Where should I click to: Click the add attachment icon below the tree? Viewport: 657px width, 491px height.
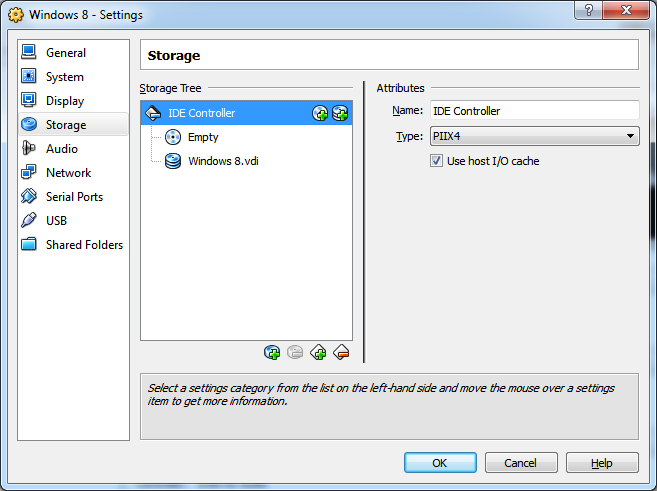pos(272,352)
